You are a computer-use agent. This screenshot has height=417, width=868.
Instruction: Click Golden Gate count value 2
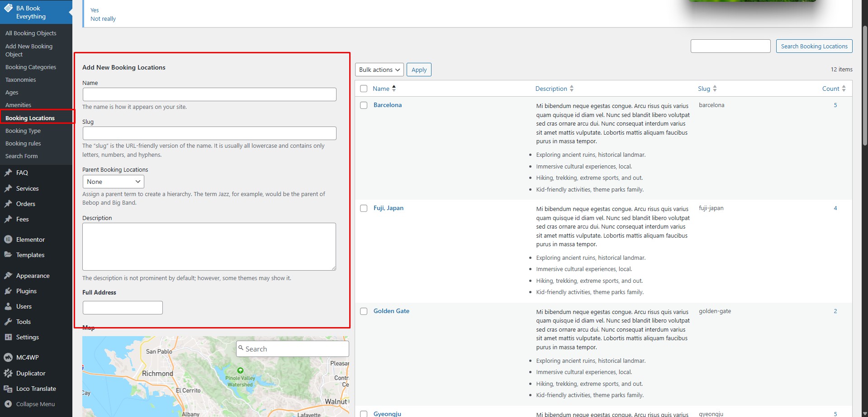pyautogui.click(x=835, y=311)
